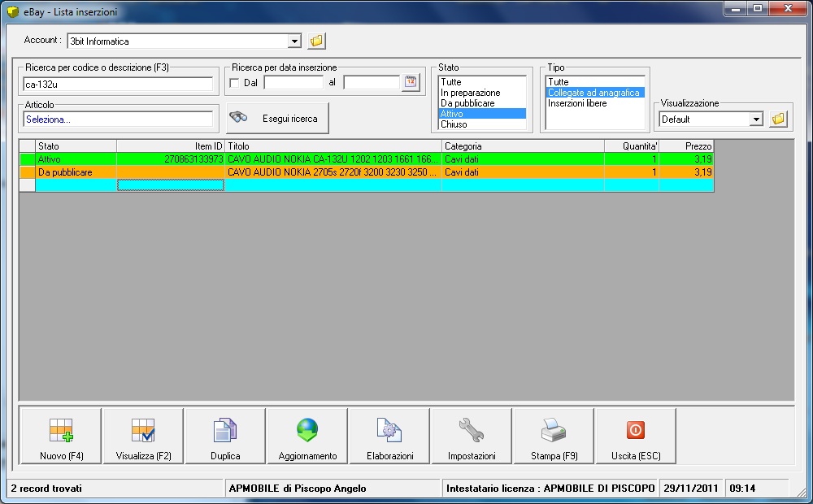Screen dimensions: 813x504
Task: Select the green Attivo row header
Action: click(27, 159)
